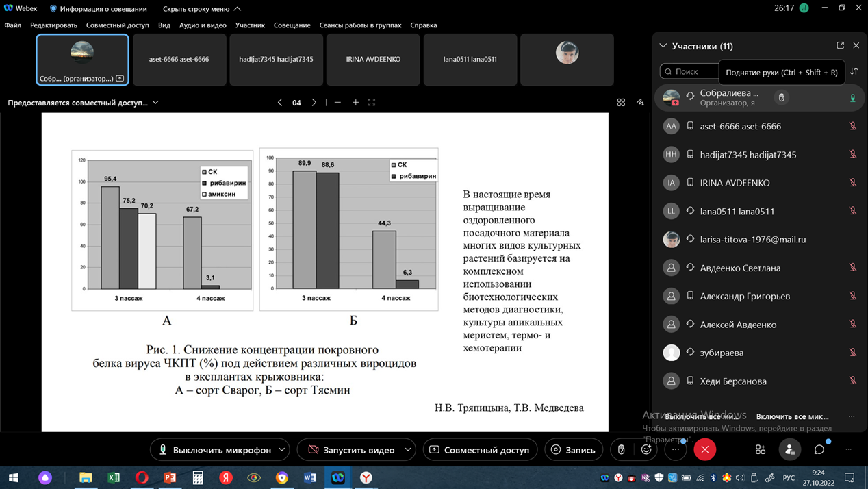Click the Поиск participant search field
Viewport: 868px width, 489px height.
point(690,71)
